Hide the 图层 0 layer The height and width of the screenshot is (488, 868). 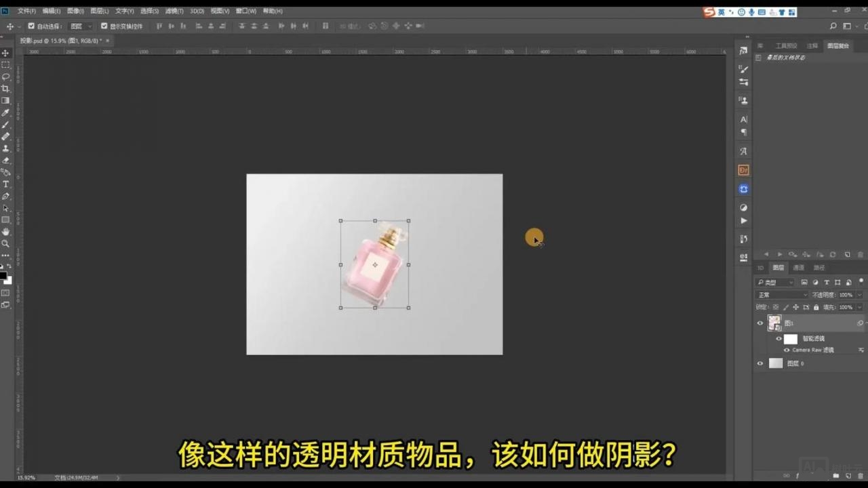[x=759, y=363]
